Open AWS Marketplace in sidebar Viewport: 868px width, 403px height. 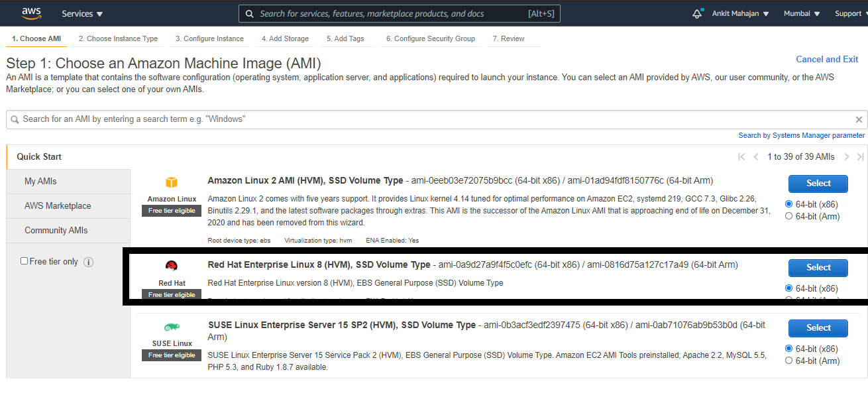68,206
